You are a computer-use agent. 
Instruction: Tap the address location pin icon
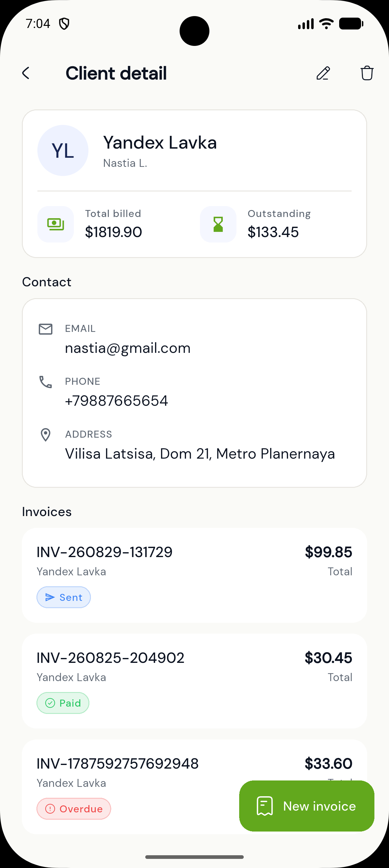click(46, 435)
